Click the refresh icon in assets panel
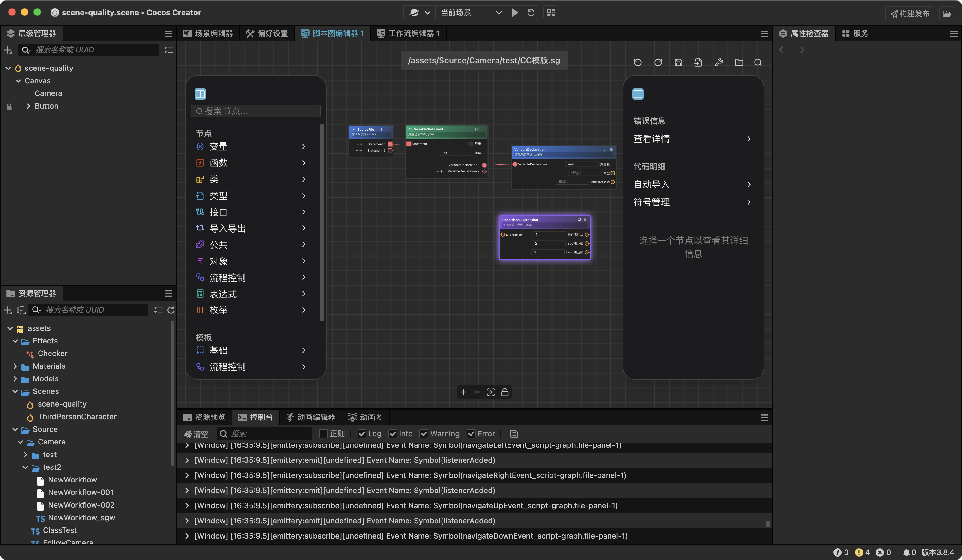962x560 pixels. click(171, 310)
